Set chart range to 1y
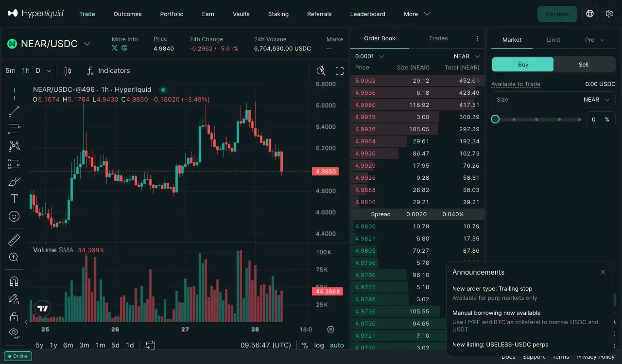Screen dimensions: 622x364 point(53,345)
